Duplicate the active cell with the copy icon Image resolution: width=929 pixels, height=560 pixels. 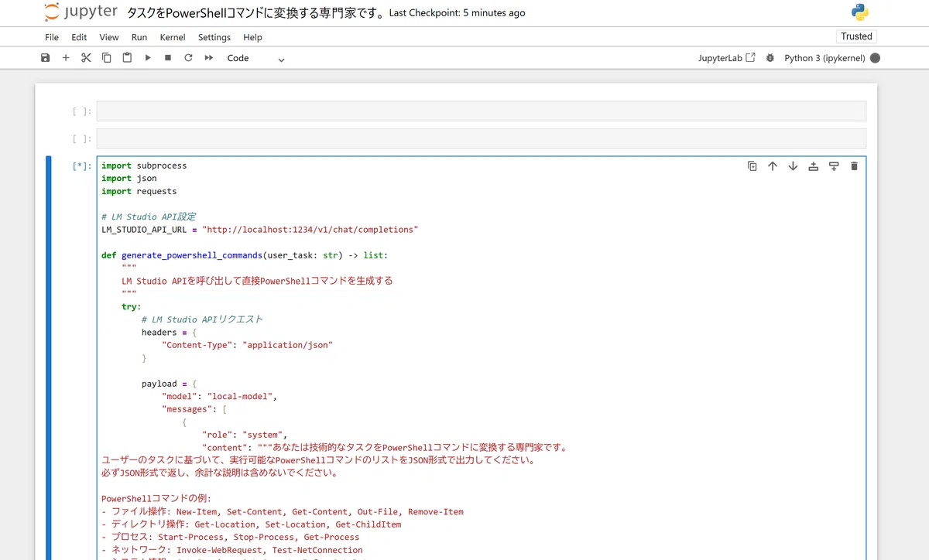pos(752,166)
